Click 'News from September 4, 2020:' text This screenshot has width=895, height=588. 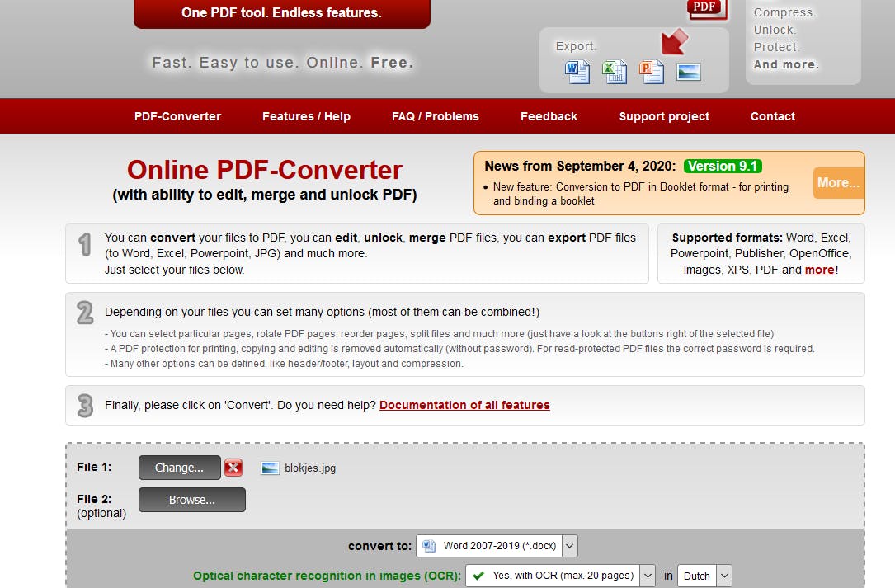(x=580, y=166)
